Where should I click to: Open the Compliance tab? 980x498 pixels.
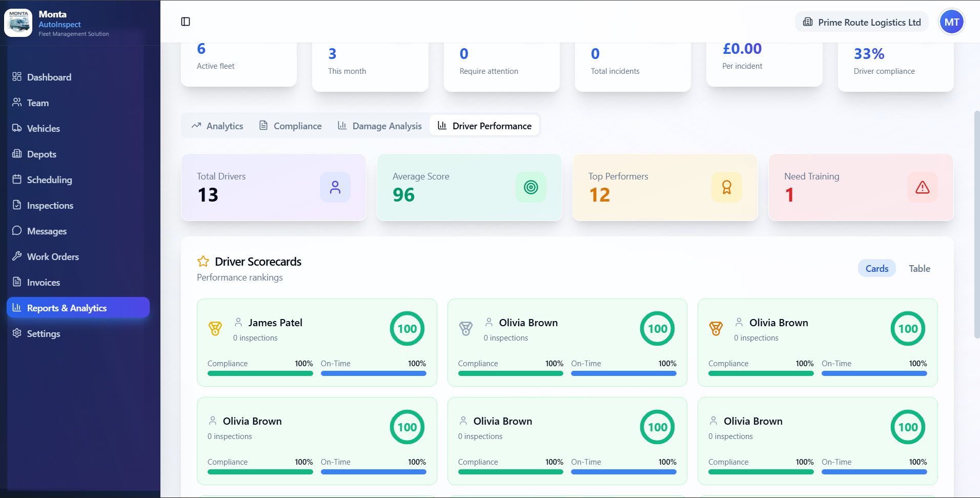point(291,126)
